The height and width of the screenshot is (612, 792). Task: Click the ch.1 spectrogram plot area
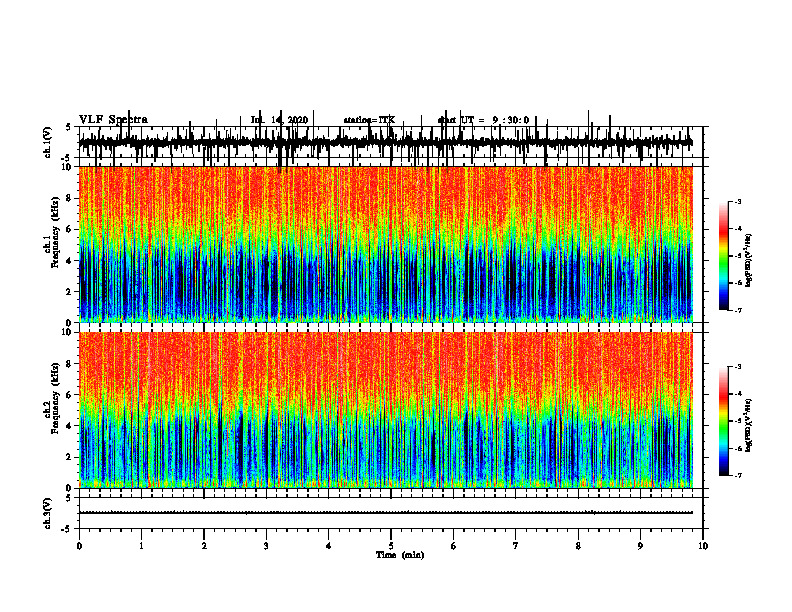386,244
